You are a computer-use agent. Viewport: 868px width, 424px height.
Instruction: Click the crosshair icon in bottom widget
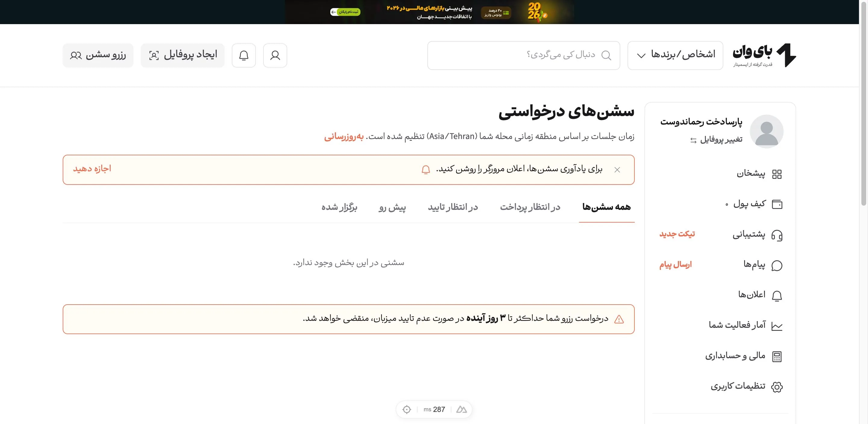407,409
